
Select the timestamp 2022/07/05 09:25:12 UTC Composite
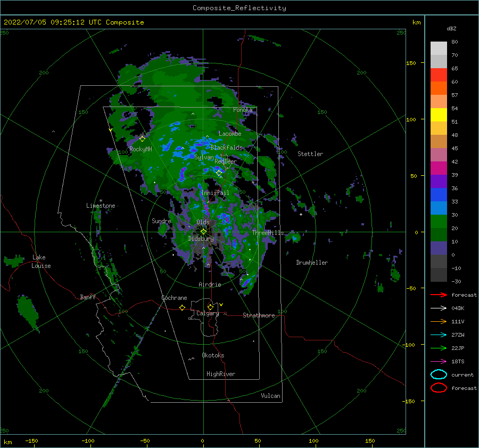pyautogui.click(x=73, y=22)
